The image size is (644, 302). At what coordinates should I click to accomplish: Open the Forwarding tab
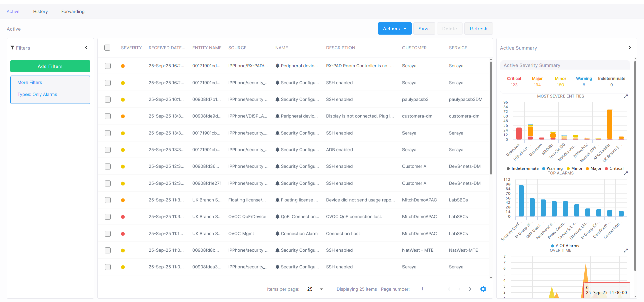pos(73,11)
